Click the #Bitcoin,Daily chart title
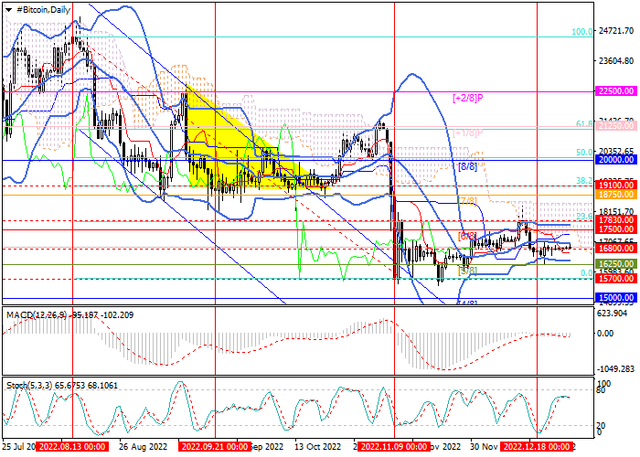640x457 pixels. point(43,9)
